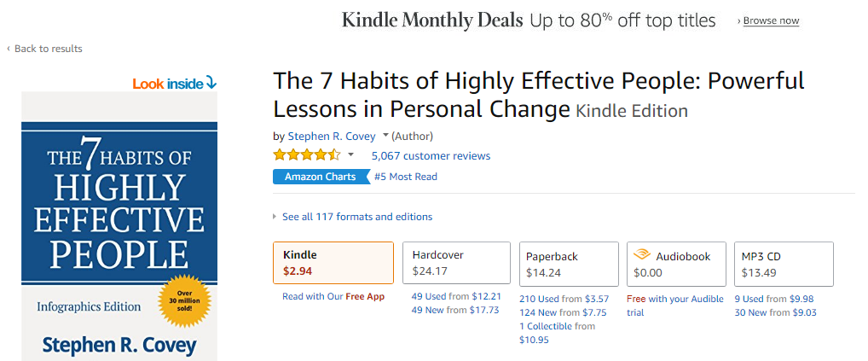The height and width of the screenshot is (361, 868).
Task: Expand See all 117 formats and editions
Action: click(x=356, y=217)
